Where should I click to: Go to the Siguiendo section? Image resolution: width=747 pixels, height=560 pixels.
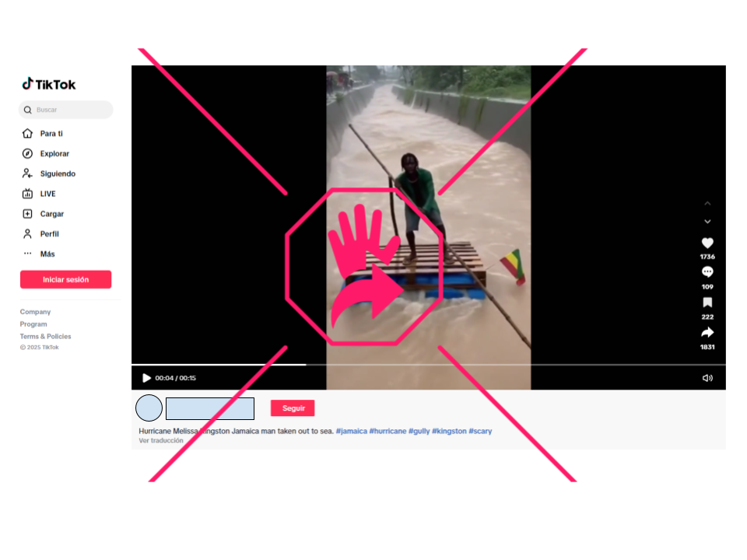coord(58,174)
